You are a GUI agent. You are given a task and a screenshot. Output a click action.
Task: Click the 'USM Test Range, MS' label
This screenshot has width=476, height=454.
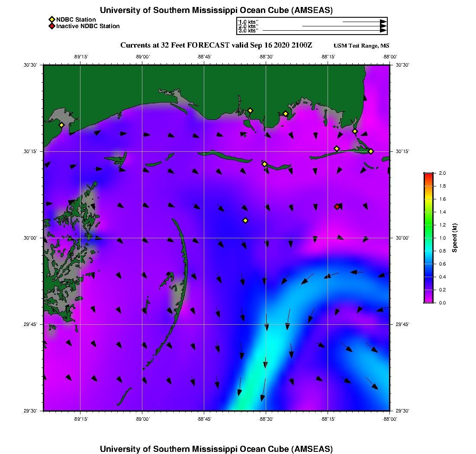tap(361, 46)
